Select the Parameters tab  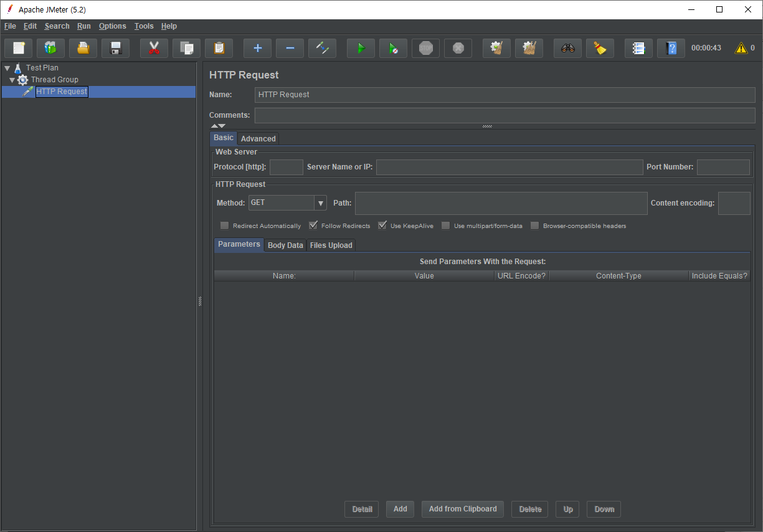pyautogui.click(x=239, y=244)
